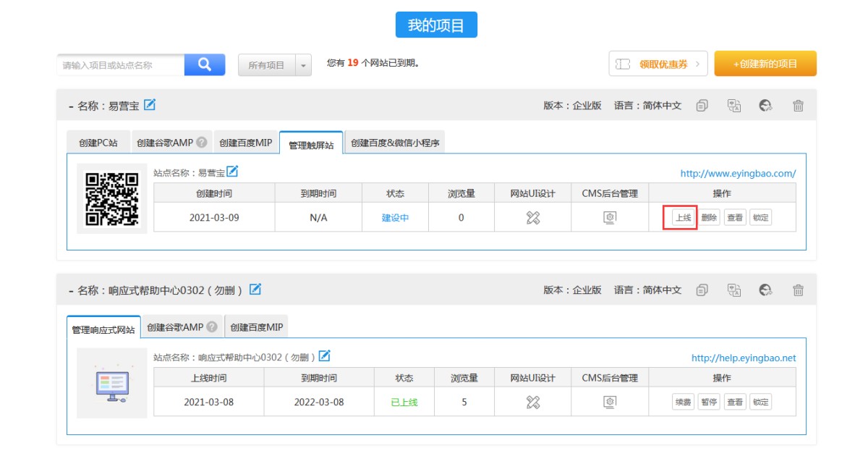Open website UI design for 易营宝 site
This screenshot has width=868, height=451.
tap(533, 217)
